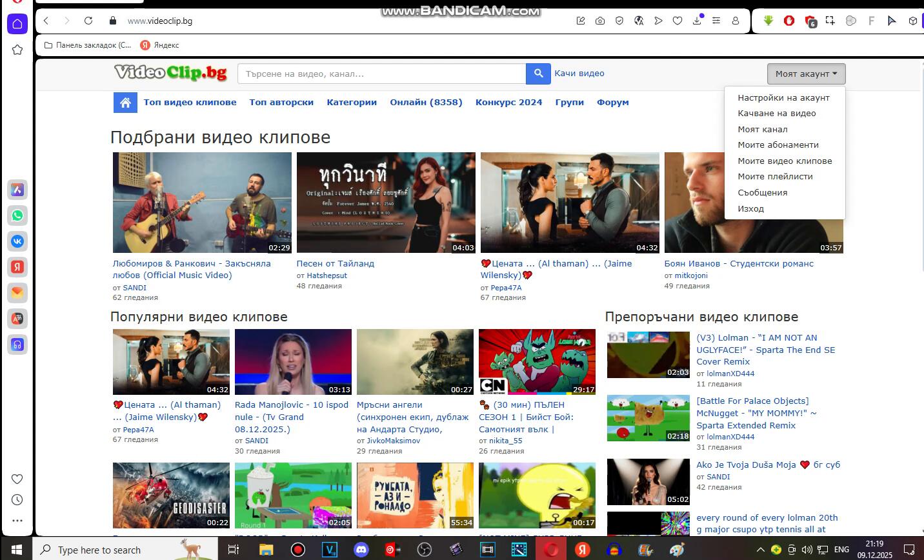
Task: Collapse the Моят акаунт dropdown
Action: [806, 74]
